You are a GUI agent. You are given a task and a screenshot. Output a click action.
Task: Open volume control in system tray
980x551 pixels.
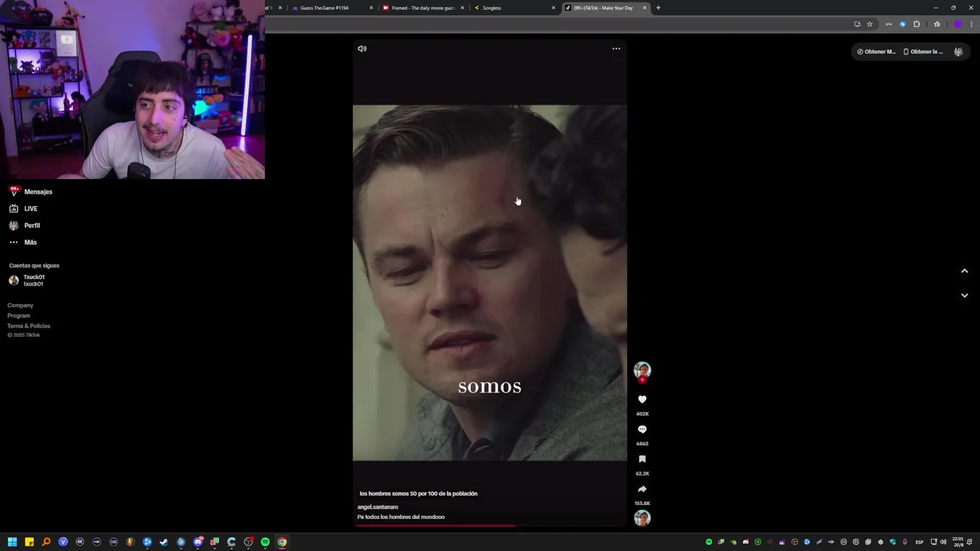(943, 542)
